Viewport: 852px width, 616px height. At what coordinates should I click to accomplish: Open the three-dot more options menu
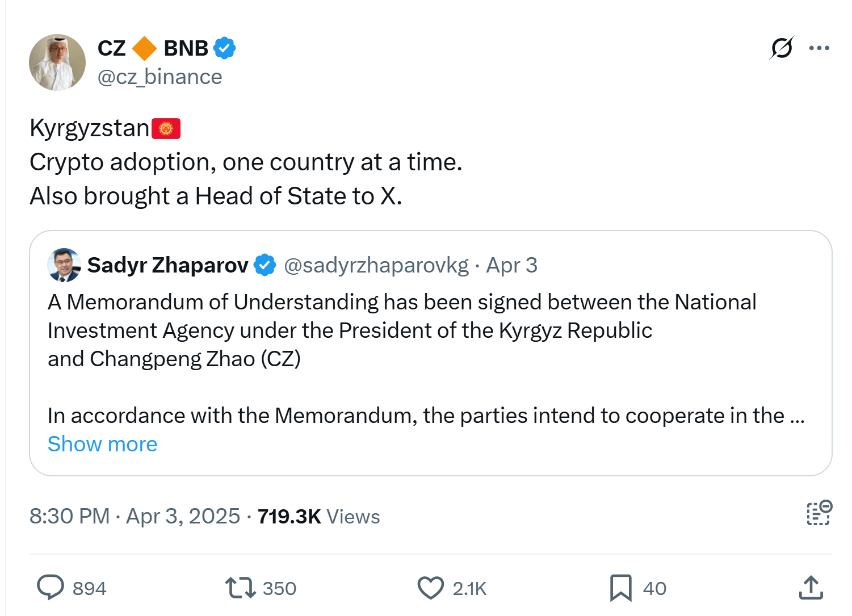(819, 48)
